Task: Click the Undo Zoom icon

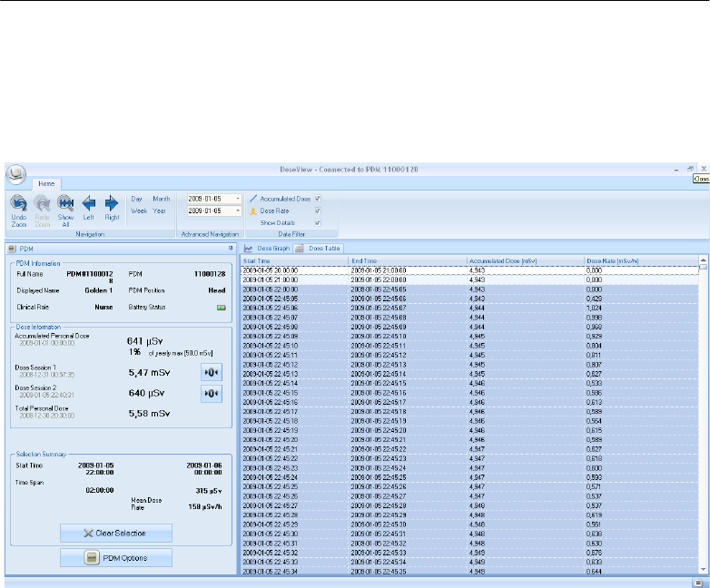Action: [x=18, y=204]
